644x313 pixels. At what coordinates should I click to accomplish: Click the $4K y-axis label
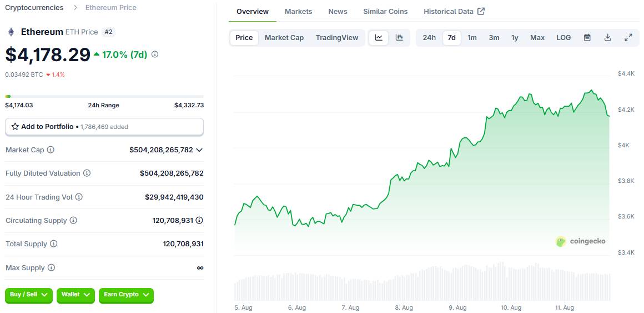pos(623,145)
